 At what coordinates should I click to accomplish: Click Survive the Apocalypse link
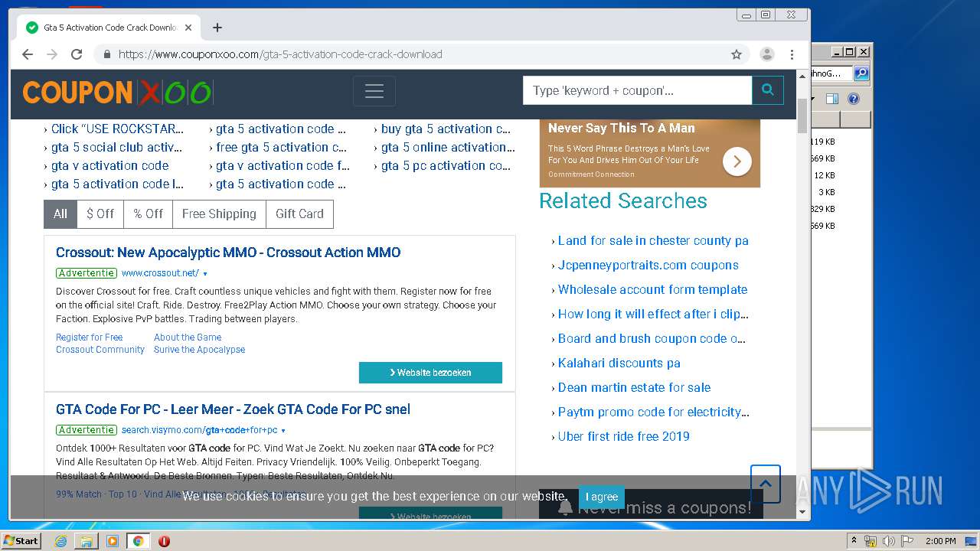point(199,350)
